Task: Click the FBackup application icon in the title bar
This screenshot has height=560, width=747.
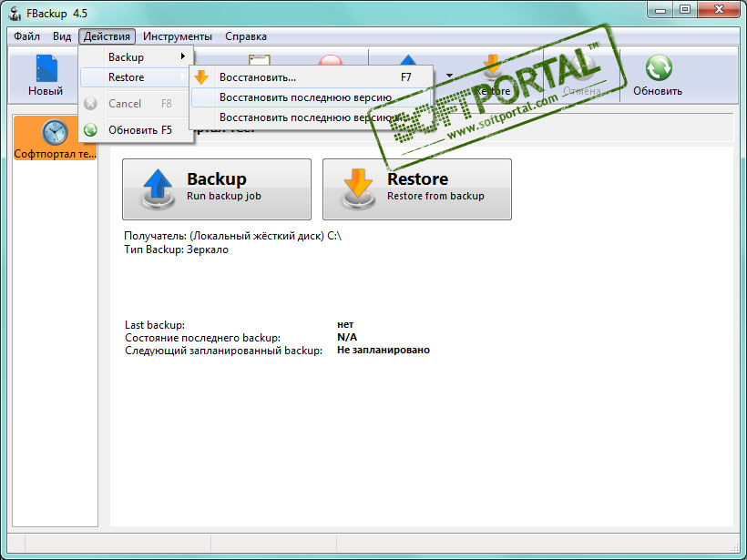Action: tap(15, 14)
